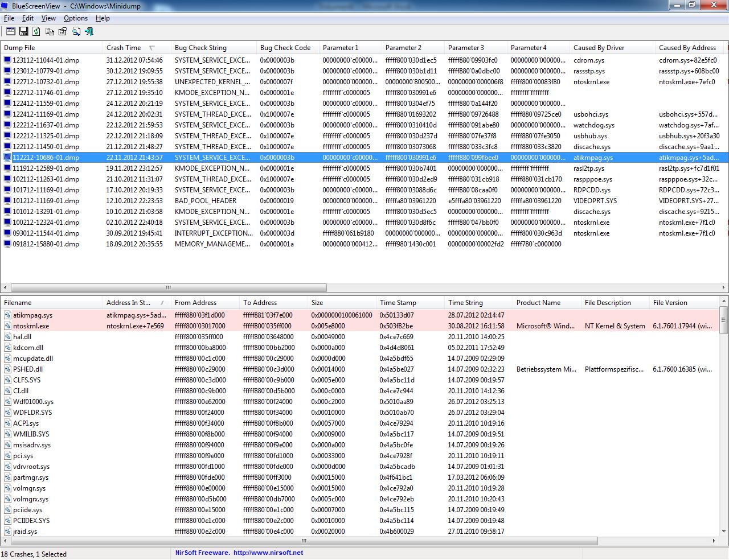The width and height of the screenshot is (729, 560).
Task: Open the Help menu
Action: (x=103, y=18)
